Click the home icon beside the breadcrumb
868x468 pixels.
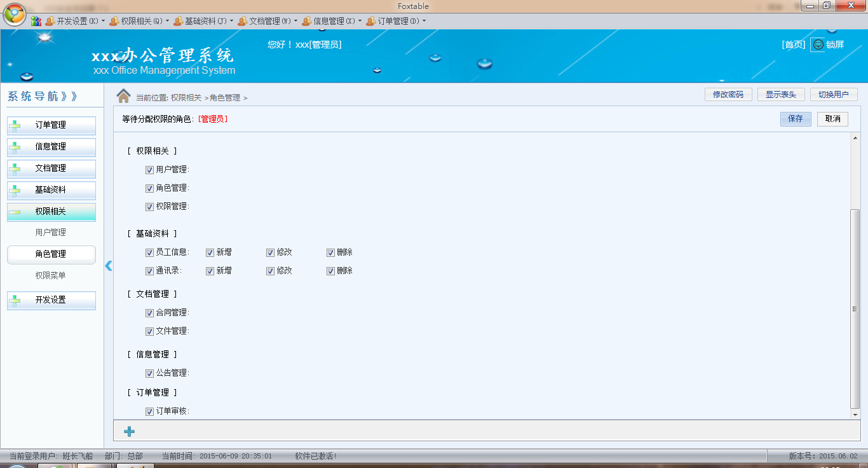point(123,96)
